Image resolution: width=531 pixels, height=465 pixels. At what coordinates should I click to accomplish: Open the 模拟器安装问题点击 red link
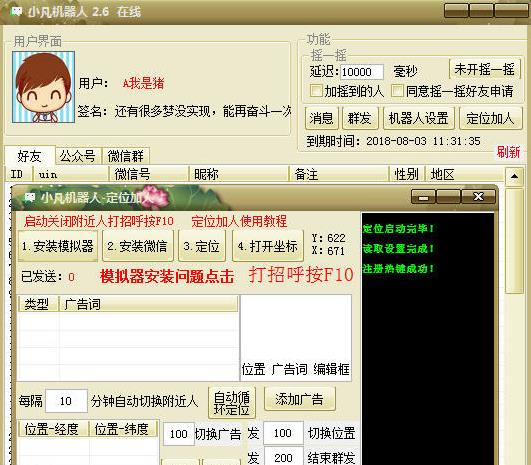pos(167,276)
